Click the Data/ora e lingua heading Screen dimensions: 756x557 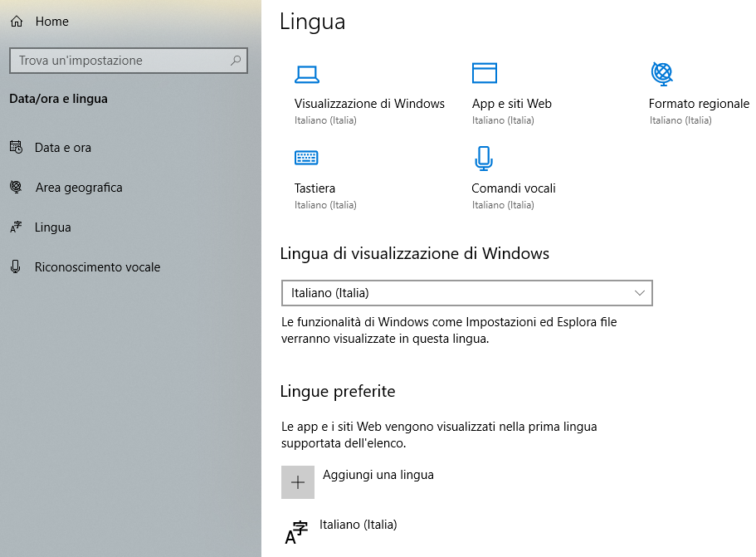pyautogui.click(x=58, y=99)
